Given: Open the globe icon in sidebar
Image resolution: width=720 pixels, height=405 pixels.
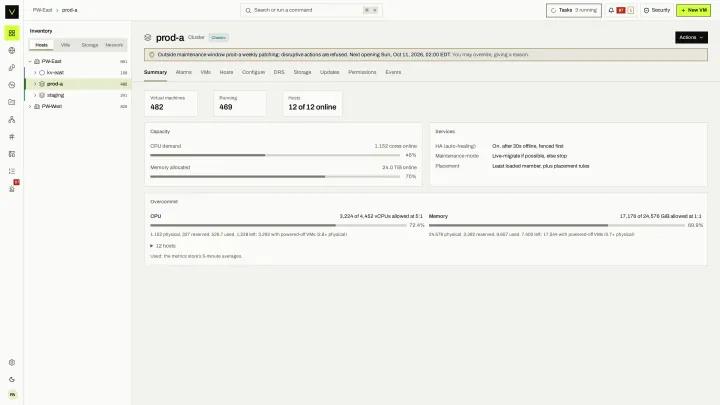Looking at the screenshot, I should click(x=12, y=51).
